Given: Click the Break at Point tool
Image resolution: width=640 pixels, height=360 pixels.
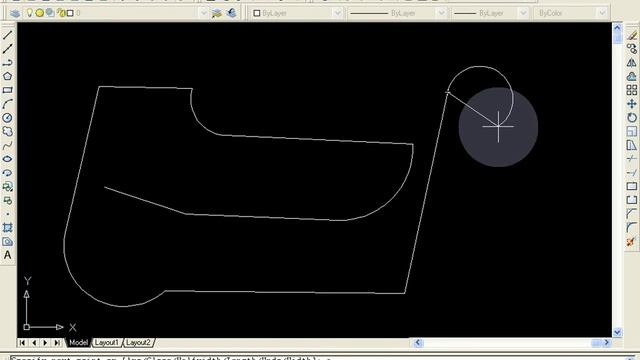Looking at the screenshot, I should [632, 187].
